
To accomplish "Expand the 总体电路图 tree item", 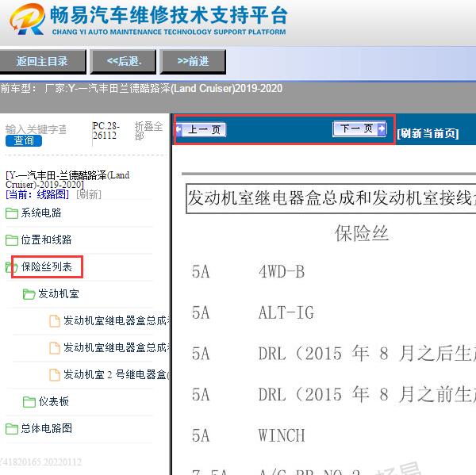I will click(47, 428).
